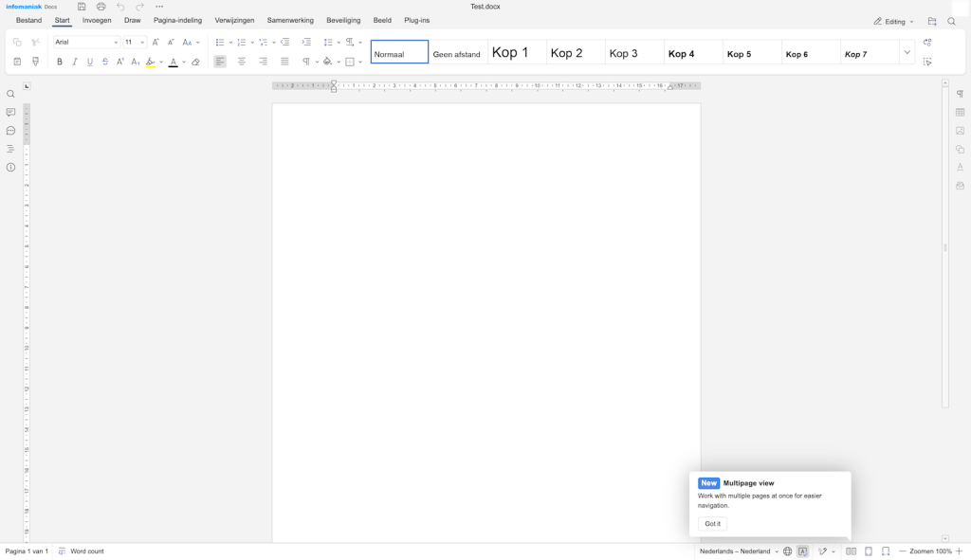Open the Pagina-indeling tab

[177, 21]
